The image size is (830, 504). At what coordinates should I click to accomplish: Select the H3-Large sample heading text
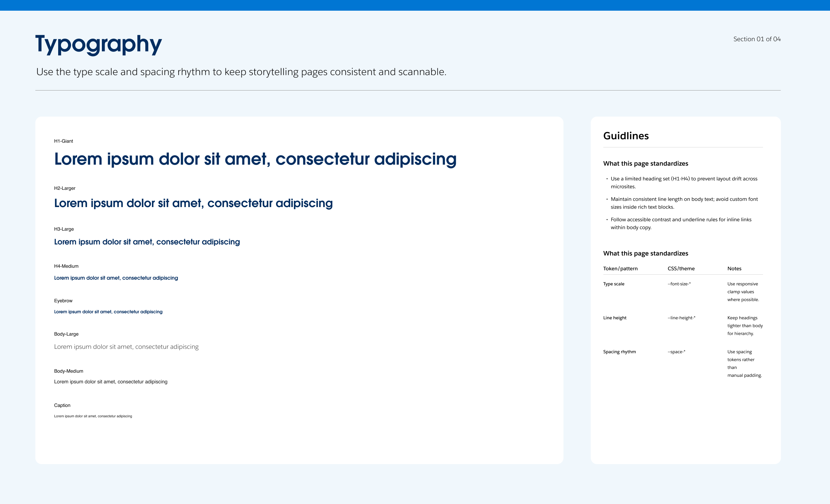pos(147,242)
